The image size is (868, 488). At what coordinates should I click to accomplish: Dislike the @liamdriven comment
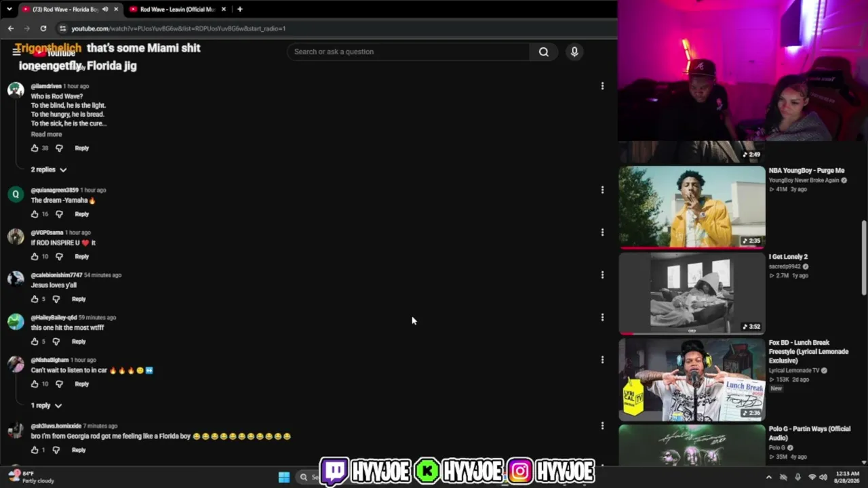pyautogui.click(x=59, y=148)
